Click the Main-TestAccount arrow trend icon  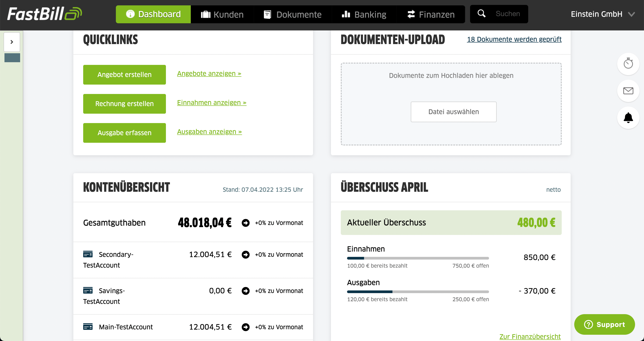pos(245,327)
